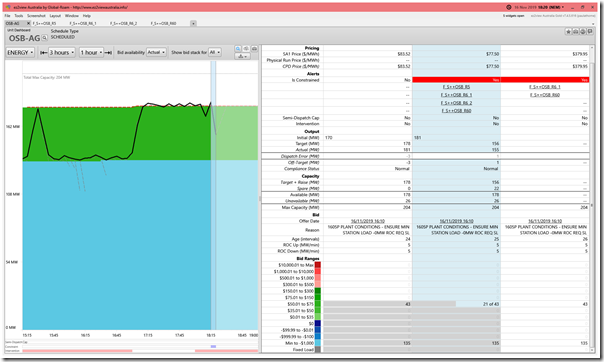Click the speech-bubble comment icon in the header
Image resolution: width=604 pixels, height=362 pixels.
tap(590, 32)
